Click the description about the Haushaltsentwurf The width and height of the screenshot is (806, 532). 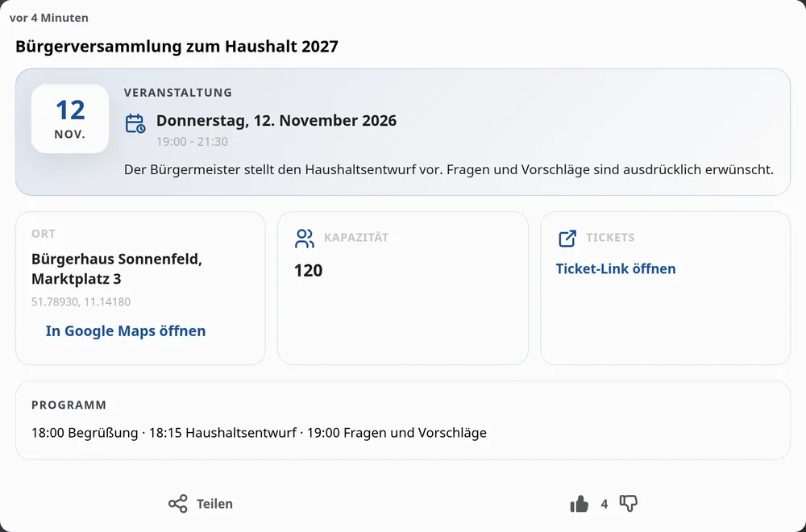[449, 169]
